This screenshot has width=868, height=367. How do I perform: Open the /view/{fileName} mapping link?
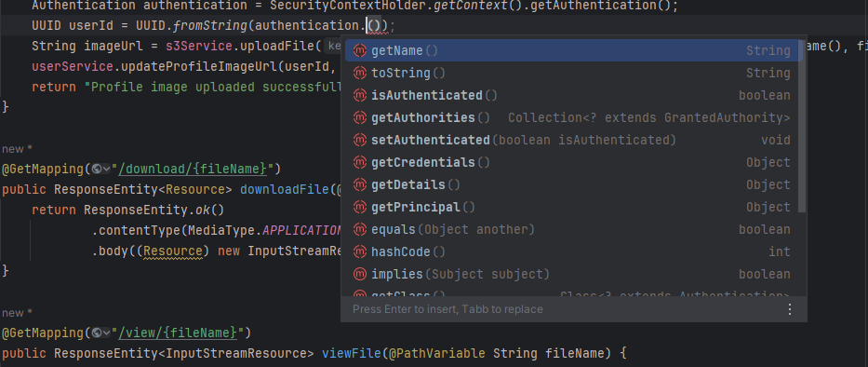coord(180,333)
